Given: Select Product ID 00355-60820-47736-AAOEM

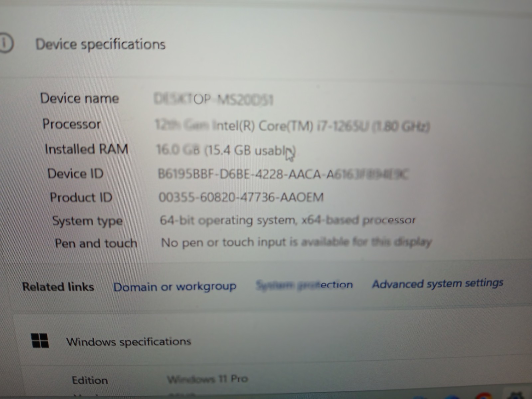Looking at the screenshot, I should point(241,197).
